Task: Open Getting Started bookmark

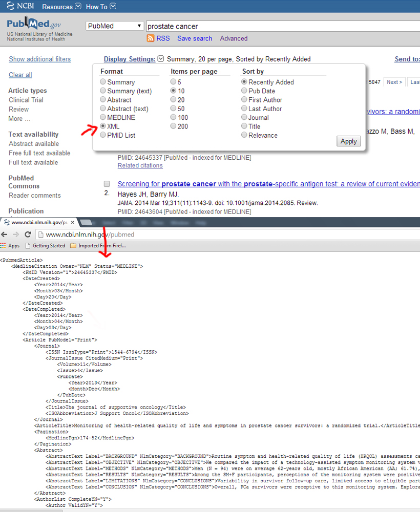Action: click(x=46, y=246)
